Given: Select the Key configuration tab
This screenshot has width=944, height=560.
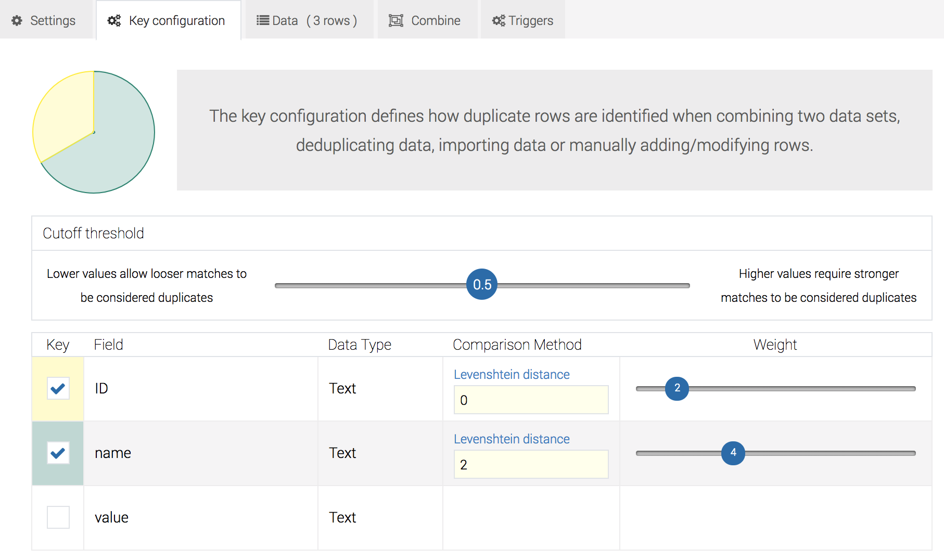Looking at the screenshot, I should 169,20.
